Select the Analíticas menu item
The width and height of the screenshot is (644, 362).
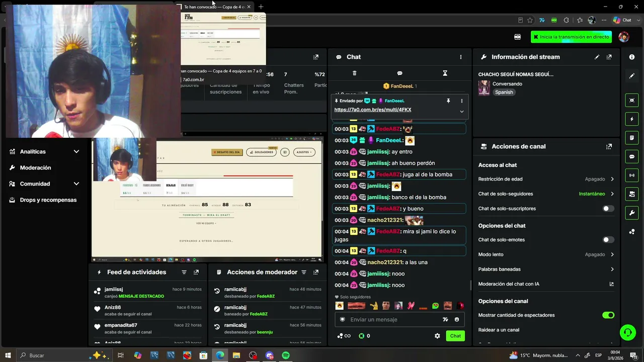tap(33, 151)
